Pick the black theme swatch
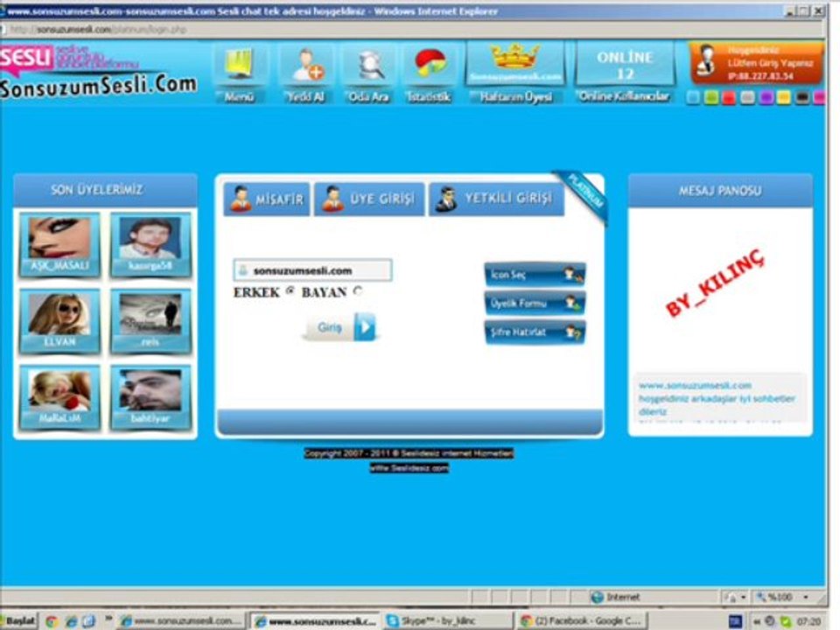This screenshot has width=840, height=630. coord(802,97)
